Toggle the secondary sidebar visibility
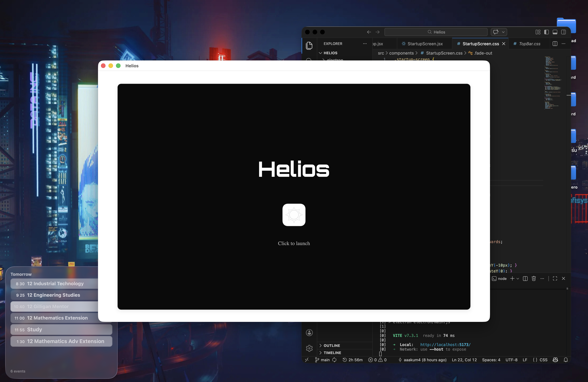588x382 pixels. tap(563, 32)
